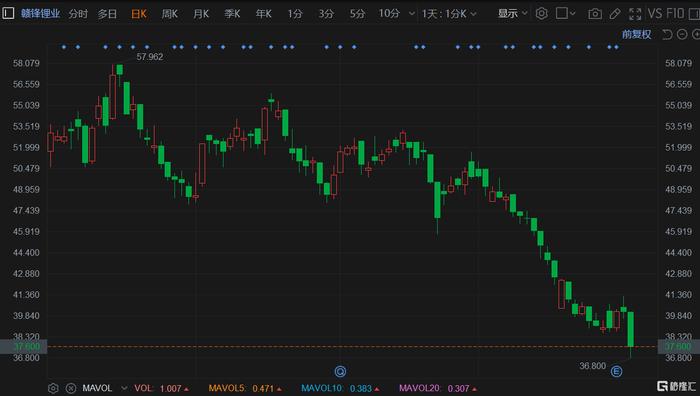700x396 pixels.
Task: Switch to 分时 intraday view
Action: pos(78,14)
